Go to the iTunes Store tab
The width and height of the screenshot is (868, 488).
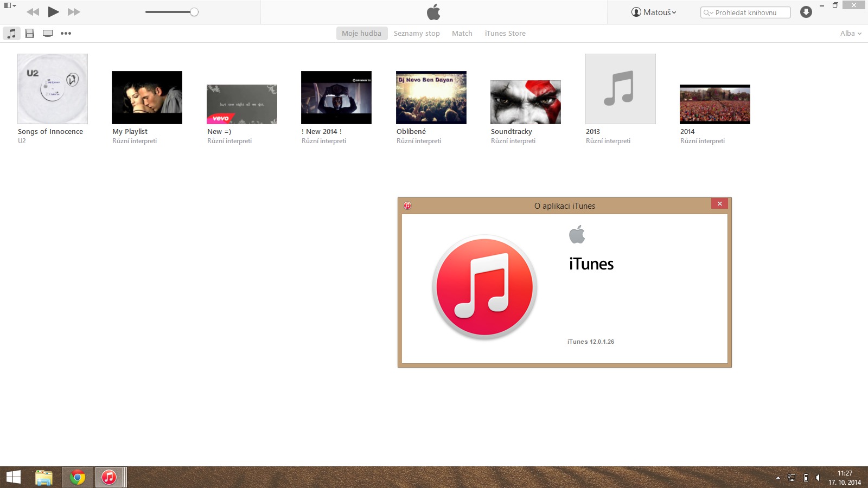[x=505, y=33]
